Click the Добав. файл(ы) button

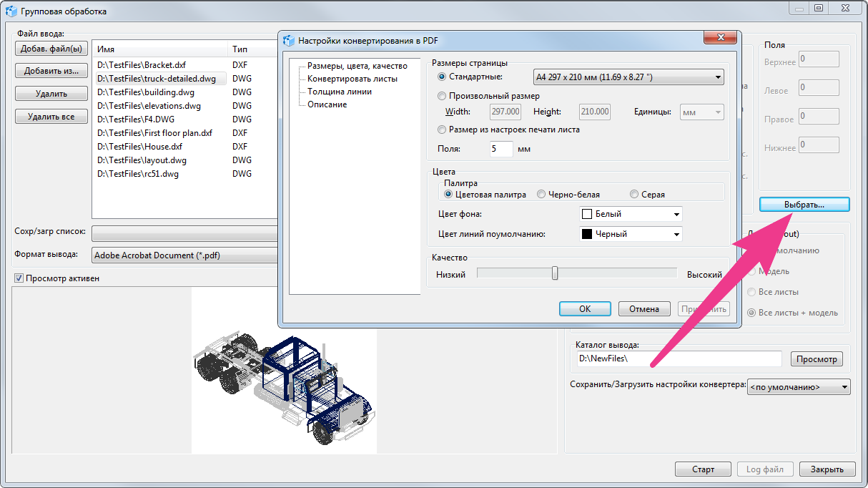click(51, 49)
